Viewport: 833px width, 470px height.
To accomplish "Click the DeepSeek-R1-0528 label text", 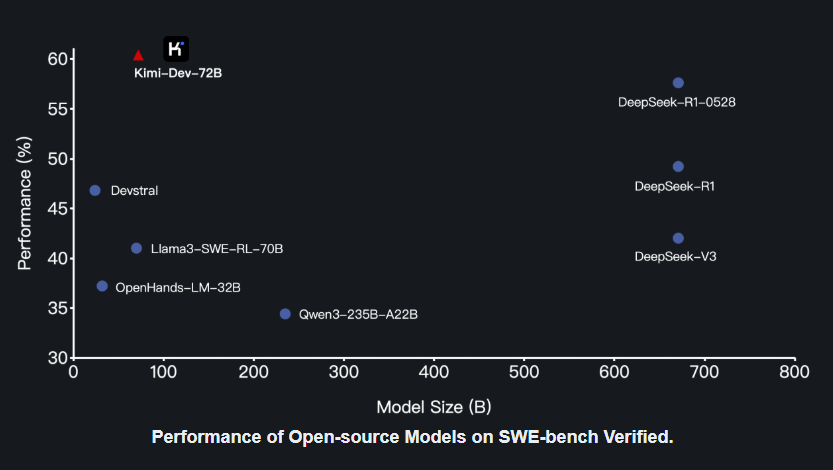I will [678, 101].
